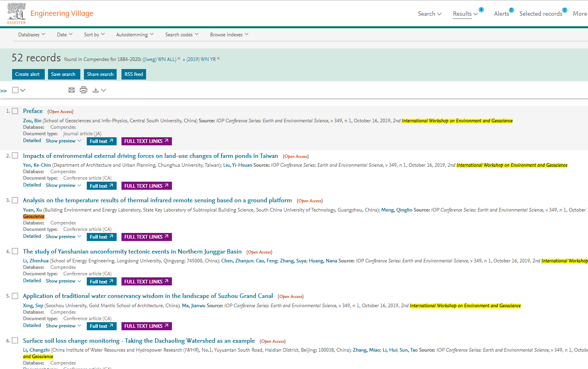The height and width of the screenshot is (369, 588).
Task: Expand Show preview for thermal infrared record
Action: pyautogui.click(x=63, y=237)
